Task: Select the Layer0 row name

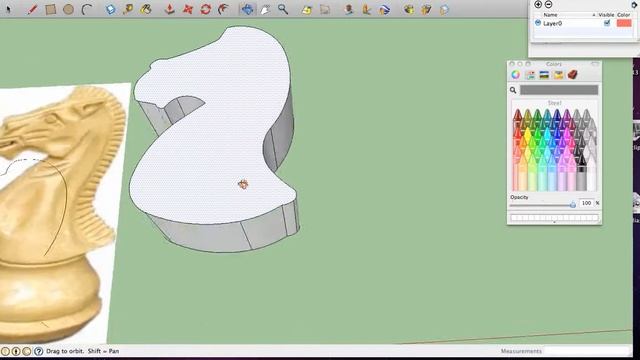Action: (x=552, y=24)
